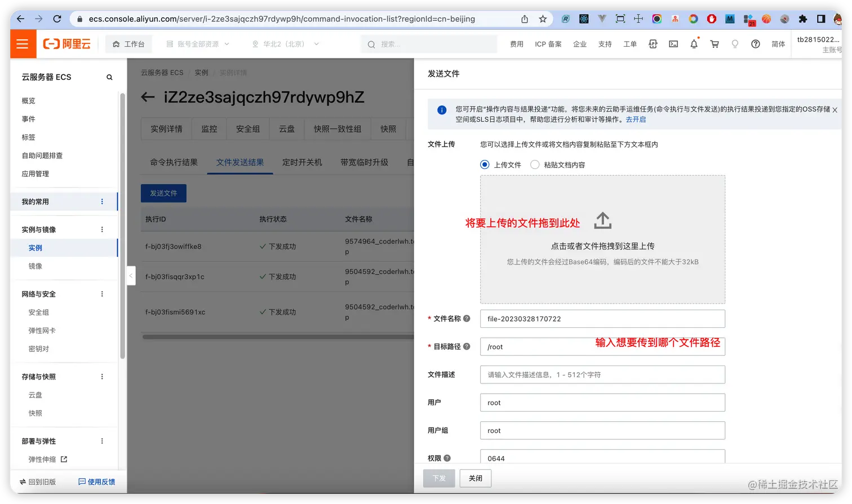The image size is (852, 504).
Task: Click the upload arrow icon in drop zone
Action: tap(602, 221)
